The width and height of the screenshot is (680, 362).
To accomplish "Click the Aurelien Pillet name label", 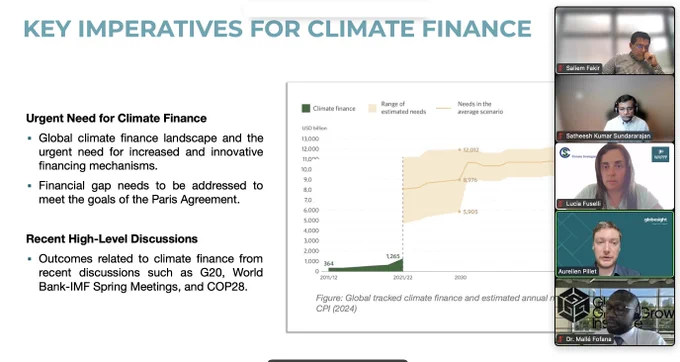I will click(x=578, y=272).
